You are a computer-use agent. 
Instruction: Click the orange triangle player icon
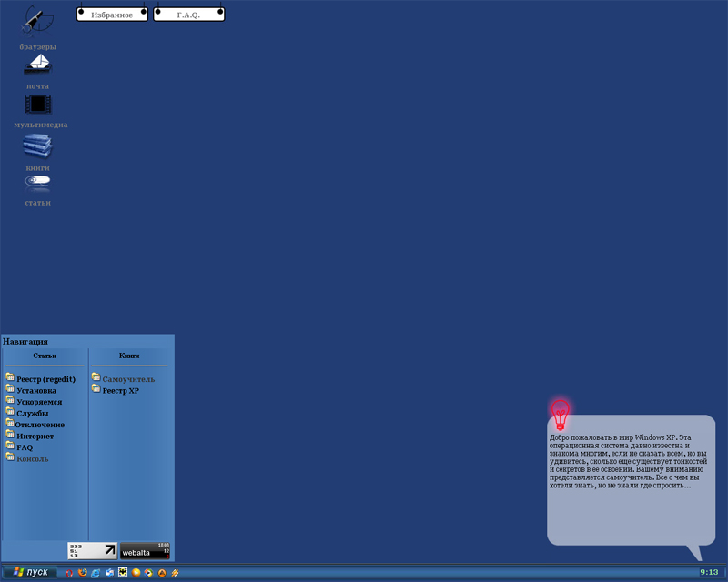pyautogui.click(x=162, y=573)
